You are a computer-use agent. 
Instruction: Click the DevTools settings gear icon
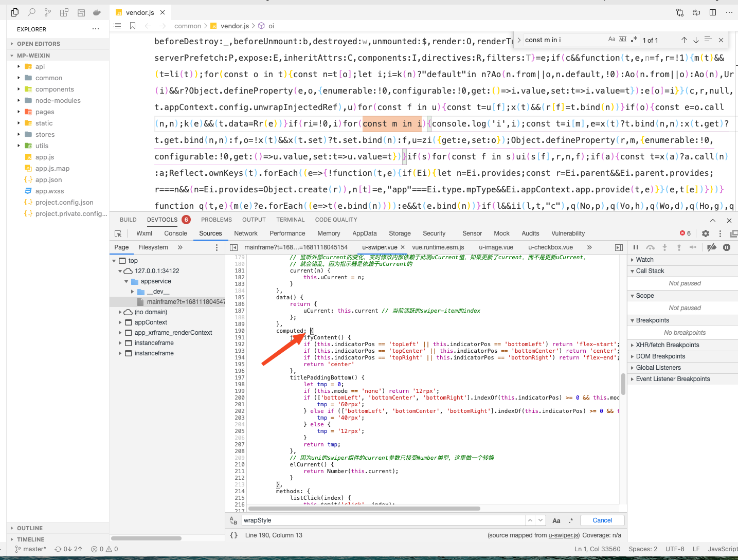705,233
